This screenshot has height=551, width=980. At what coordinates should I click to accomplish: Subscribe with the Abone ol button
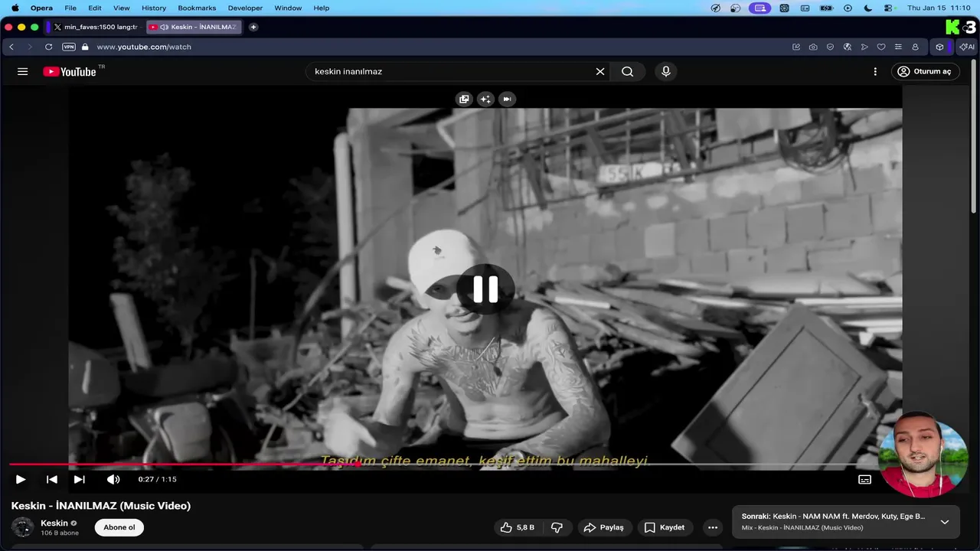pyautogui.click(x=119, y=527)
